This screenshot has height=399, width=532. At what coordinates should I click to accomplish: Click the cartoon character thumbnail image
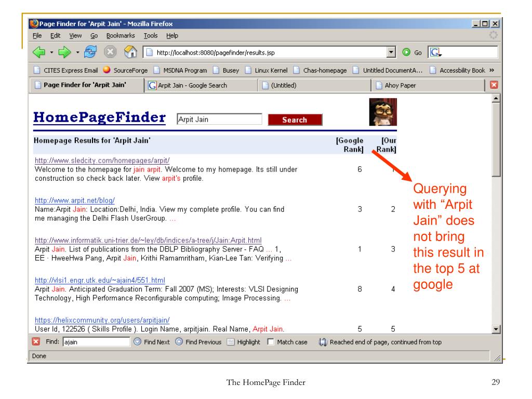pos(383,112)
